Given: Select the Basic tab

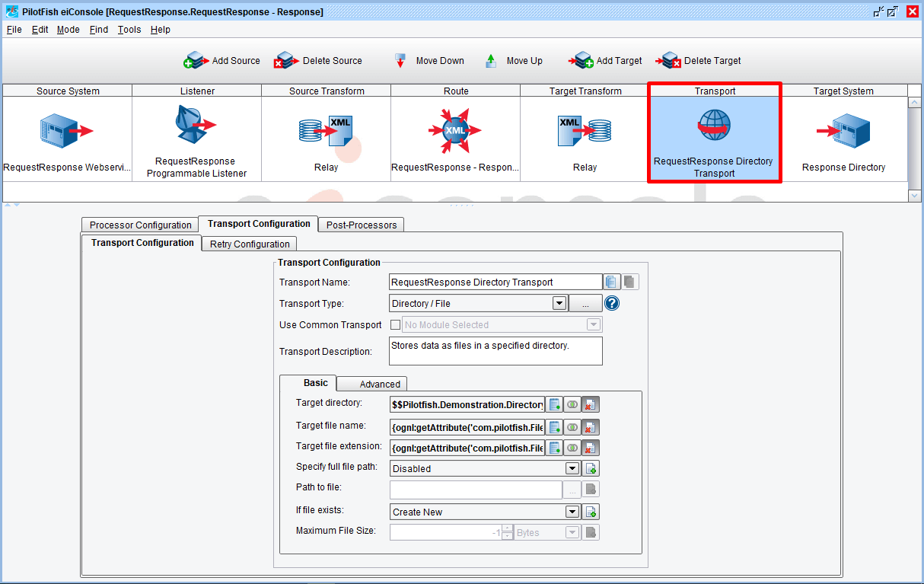Looking at the screenshot, I should click(x=308, y=383).
